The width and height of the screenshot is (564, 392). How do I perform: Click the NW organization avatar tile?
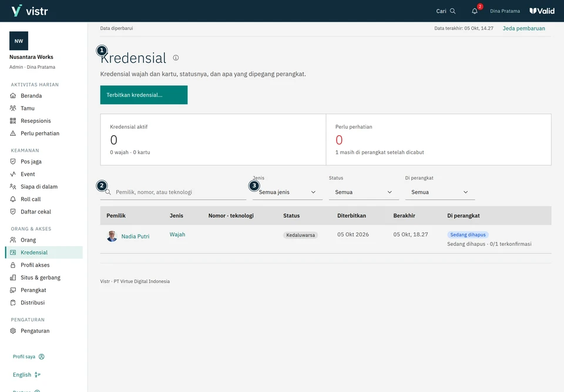click(x=19, y=41)
